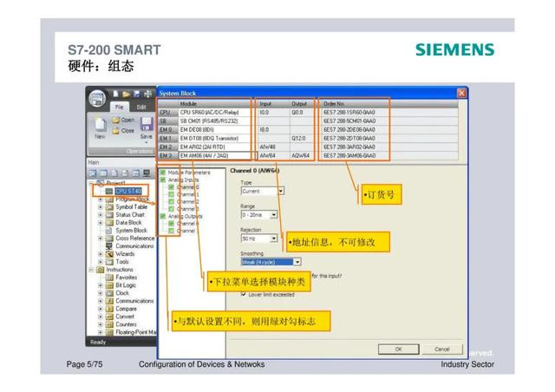Expand the Convert instruction node

(x=101, y=317)
